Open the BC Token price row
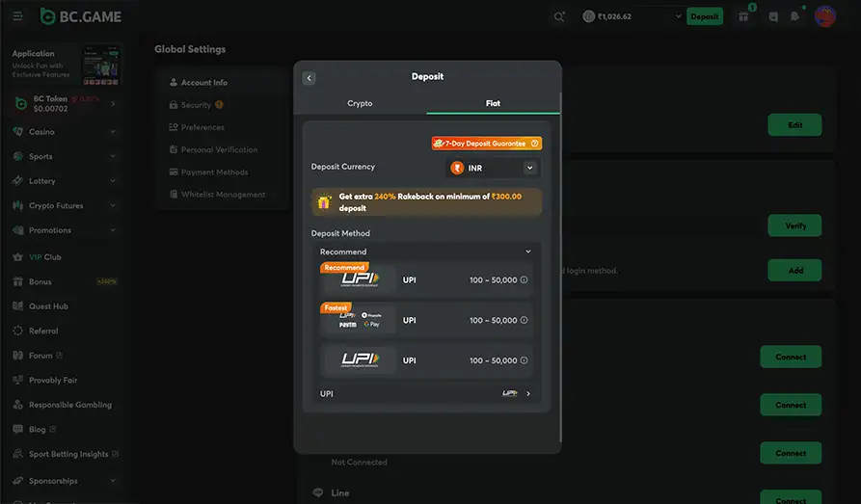Image resolution: width=861 pixels, height=504 pixels. click(x=65, y=104)
